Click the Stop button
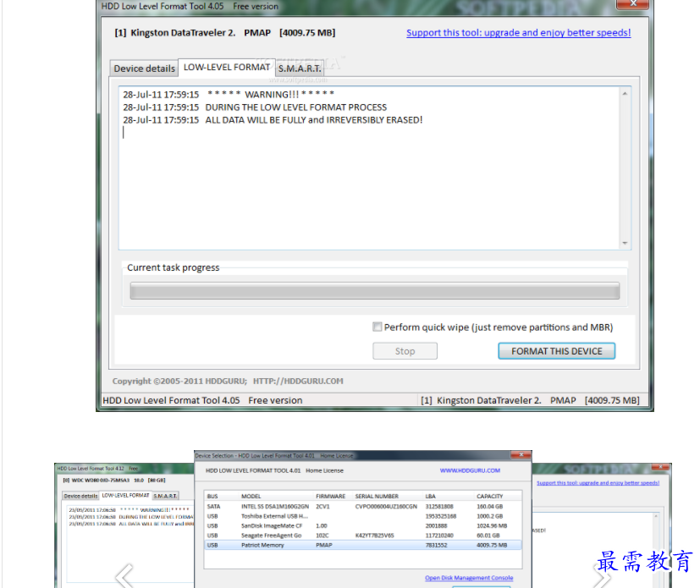This screenshot has width=700, height=588. (405, 351)
